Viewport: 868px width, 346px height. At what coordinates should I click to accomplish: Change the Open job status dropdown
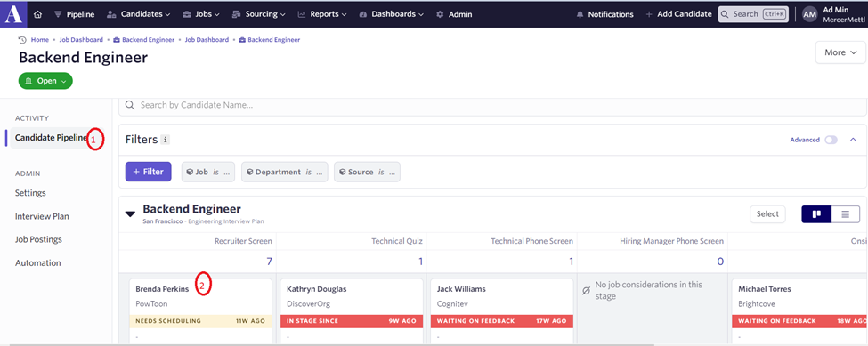45,81
